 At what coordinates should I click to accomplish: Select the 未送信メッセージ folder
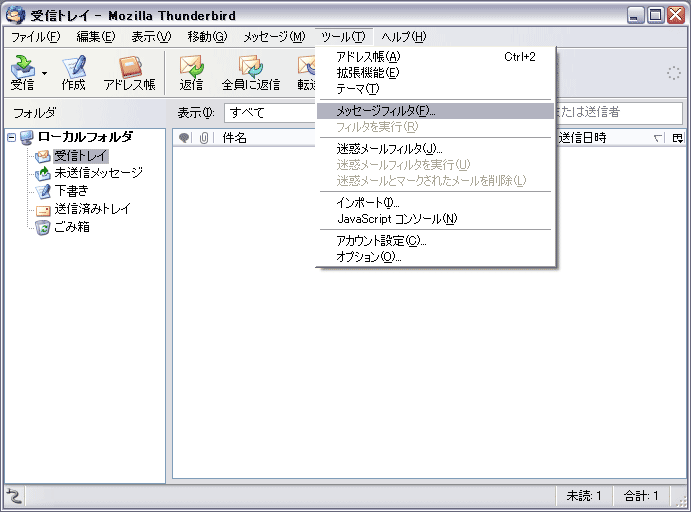[98, 173]
